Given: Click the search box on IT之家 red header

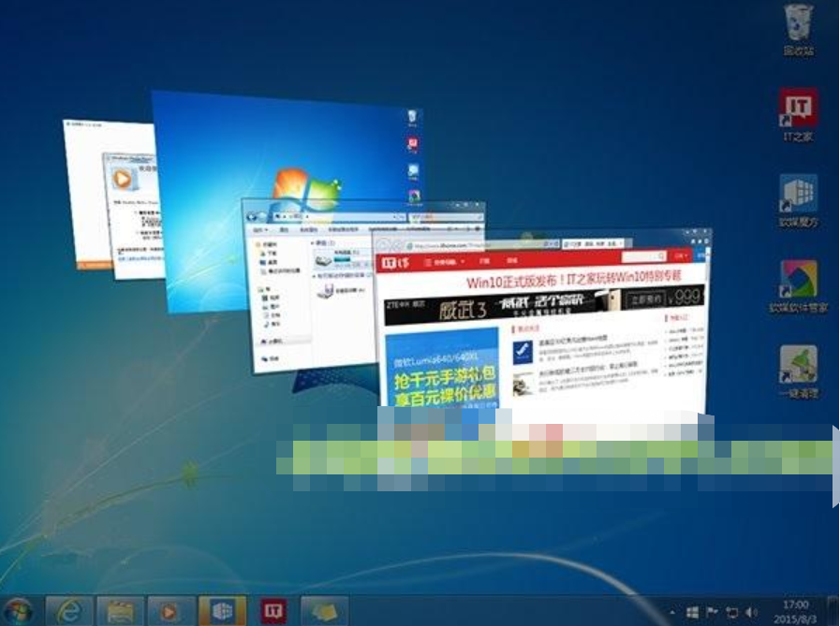Looking at the screenshot, I should [644, 257].
